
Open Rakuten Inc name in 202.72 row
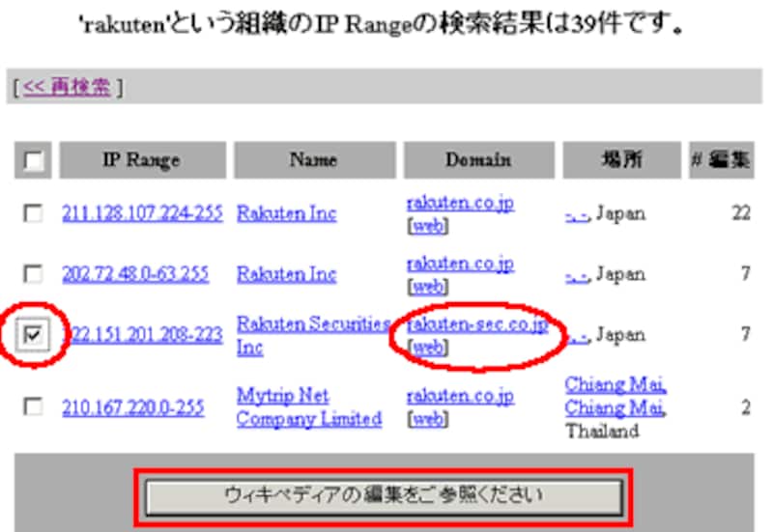(x=286, y=274)
